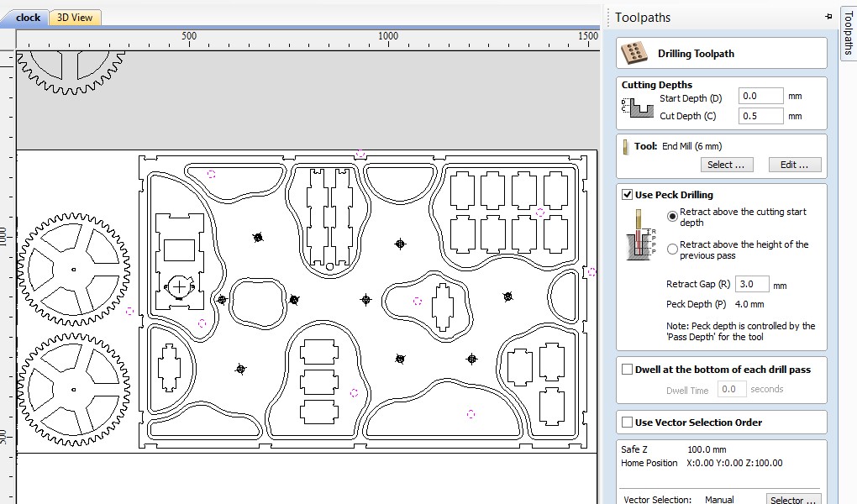Choose Retract above height of previous pass
Viewport: 857px width, 504px height.
point(672,249)
